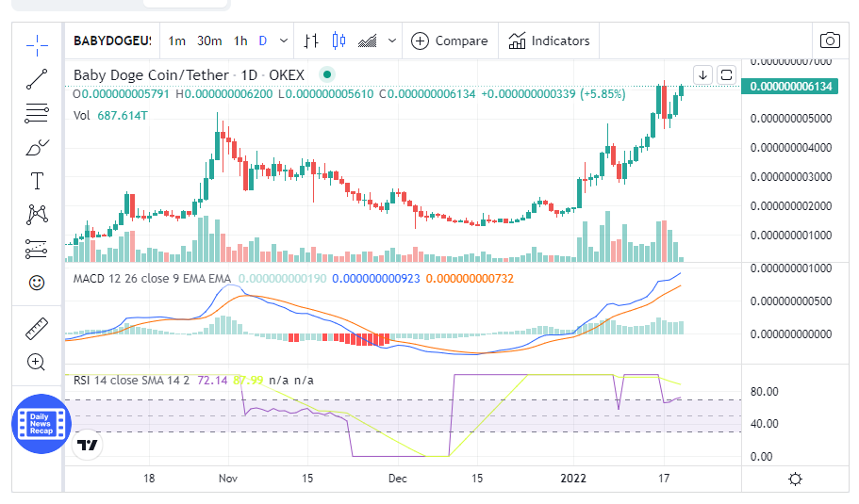
Task: Open the emoji icons tool
Action: pyautogui.click(x=37, y=283)
